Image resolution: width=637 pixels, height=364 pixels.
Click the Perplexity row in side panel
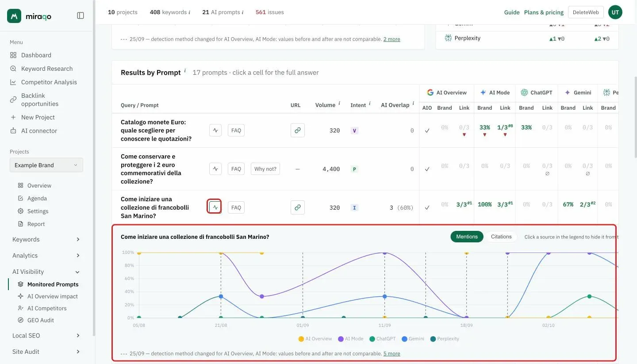click(527, 38)
